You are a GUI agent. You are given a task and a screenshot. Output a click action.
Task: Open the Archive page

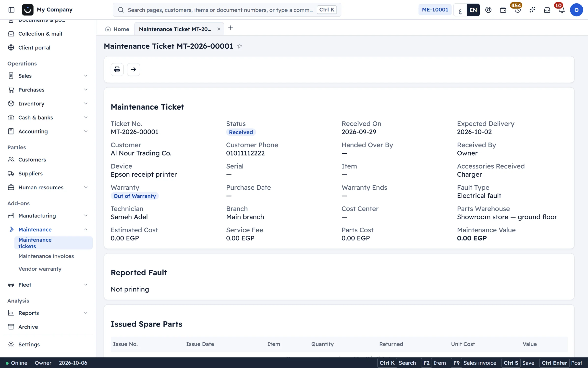tap(48, 327)
